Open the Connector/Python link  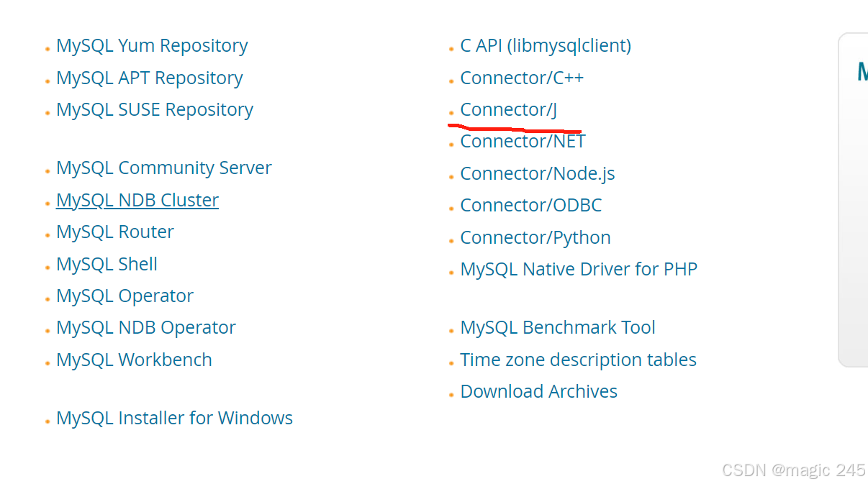tap(535, 237)
